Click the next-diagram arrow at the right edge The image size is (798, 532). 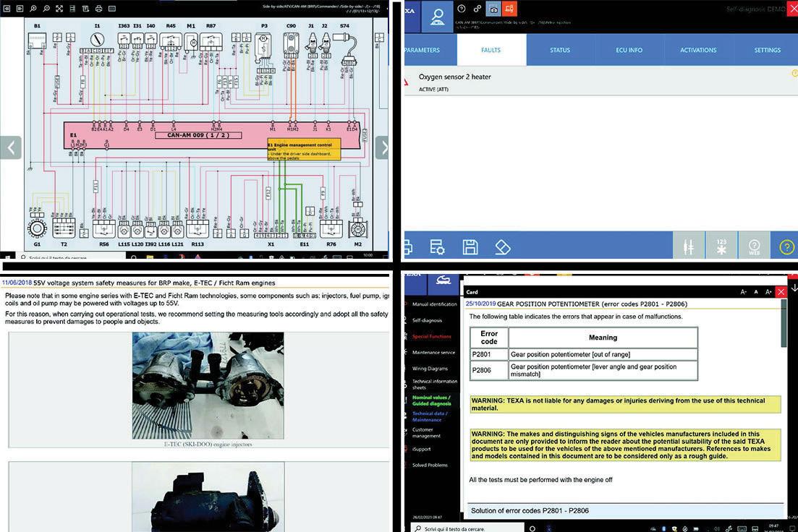[382, 148]
